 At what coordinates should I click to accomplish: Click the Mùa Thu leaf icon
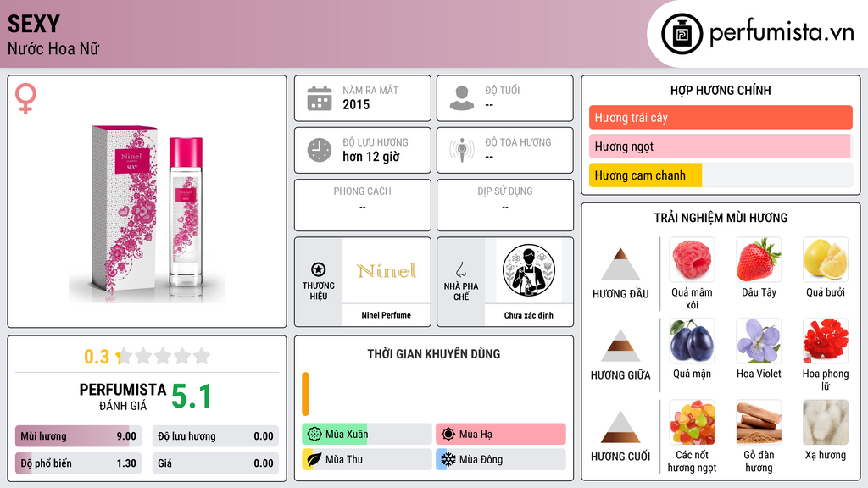pos(314,459)
